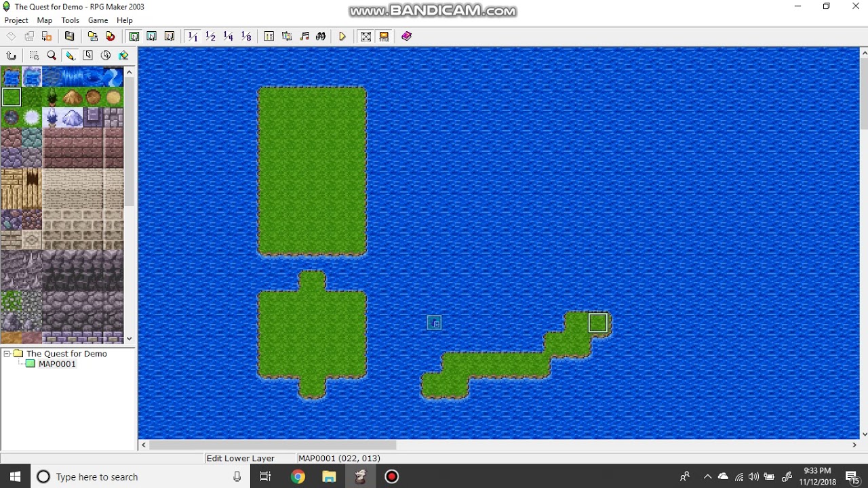Start Test Play with the yellow arrow
This screenshot has height=488, width=868.
[342, 37]
